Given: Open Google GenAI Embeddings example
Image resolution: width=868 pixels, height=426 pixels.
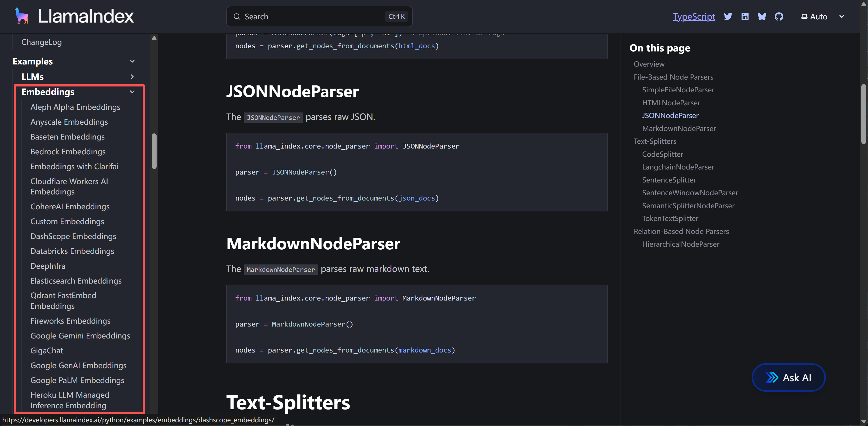Looking at the screenshot, I should pos(78,365).
